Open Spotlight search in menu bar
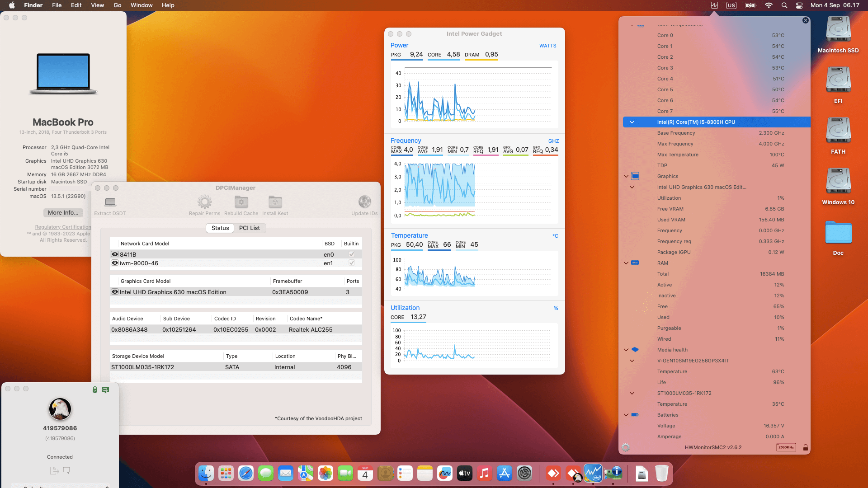The width and height of the screenshot is (868, 488). tap(784, 5)
